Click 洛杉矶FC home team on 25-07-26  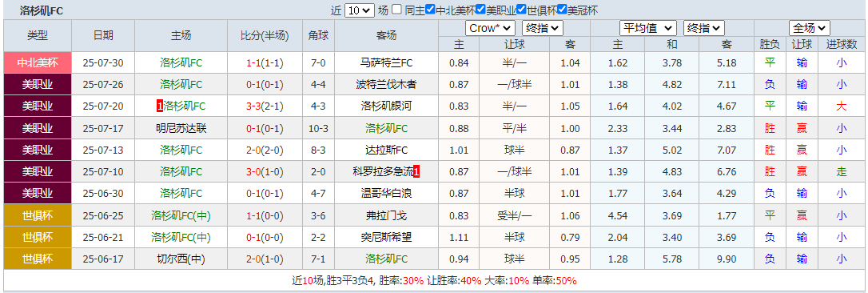(181, 84)
